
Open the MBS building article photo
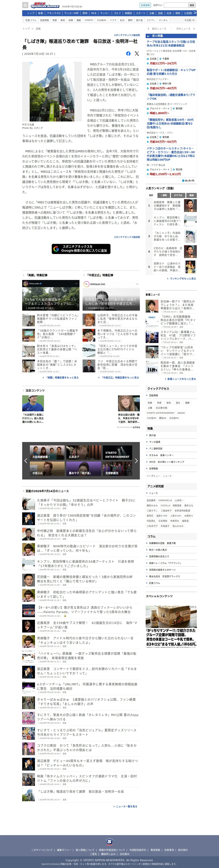pyautogui.click(x=52, y=92)
